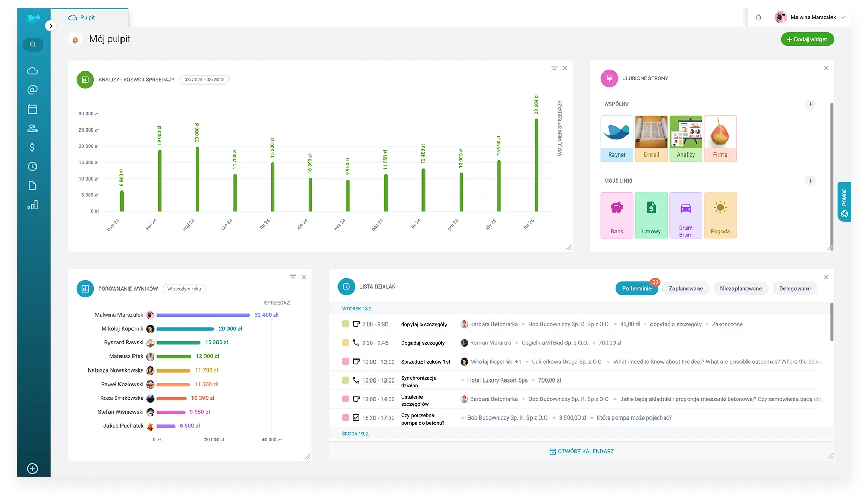Click the dollar sign sales icon
This screenshot has width=868, height=502.
(32, 147)
